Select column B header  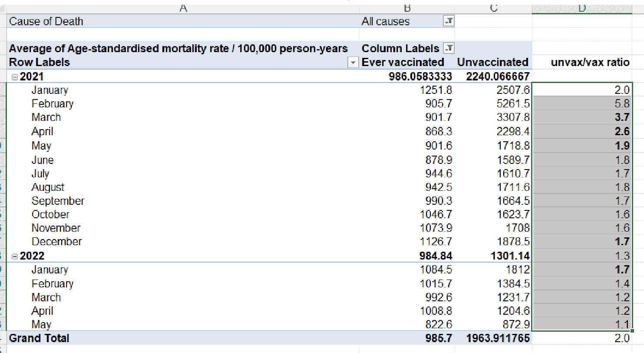pos(407,8)
